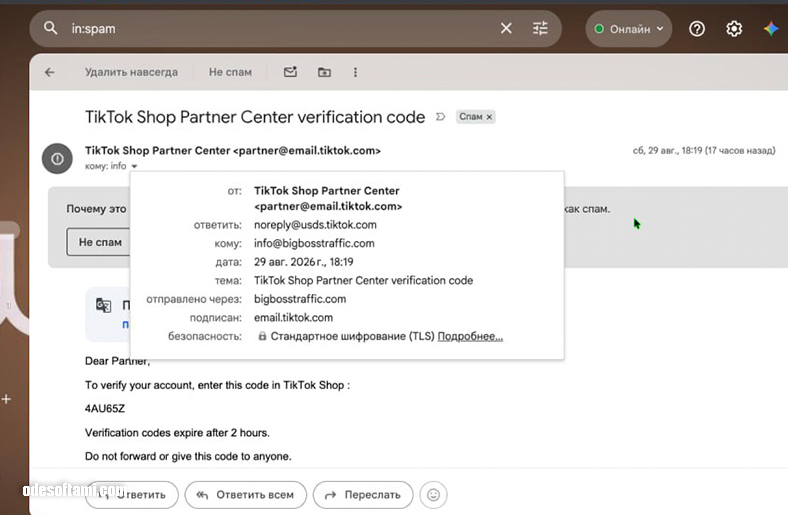Open the Подробнее security link
The height and width of the screenshot is (515, 788).
click(470, 336)
